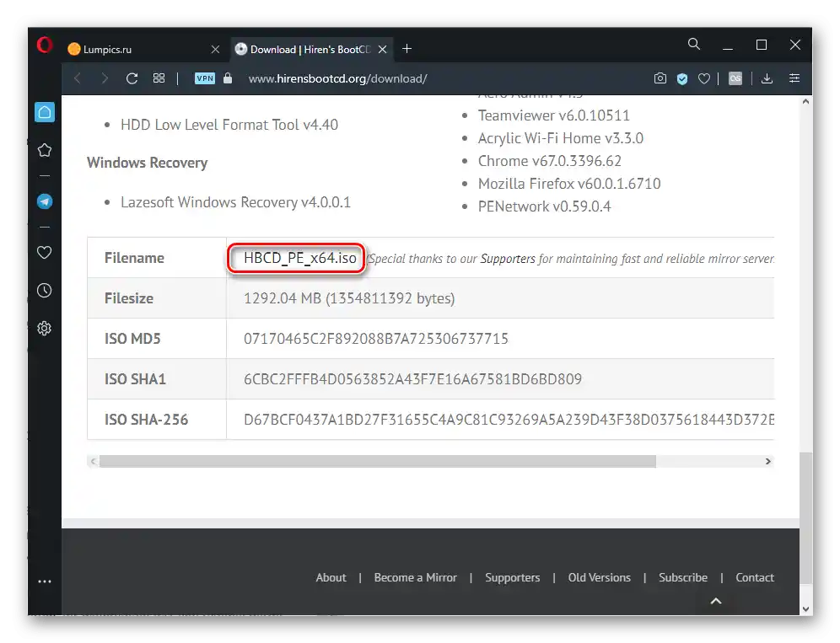Screen dimensions: 840x643
Task: Download HBCD_PE_x64.iso file link
Action: tap(300, 258)
